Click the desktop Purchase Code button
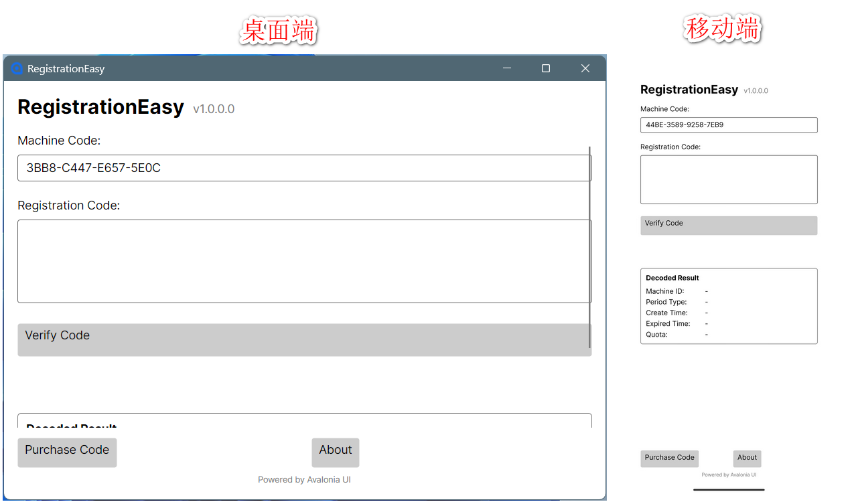The width and height of the screenshot is (854, 504). pos(67,452)
